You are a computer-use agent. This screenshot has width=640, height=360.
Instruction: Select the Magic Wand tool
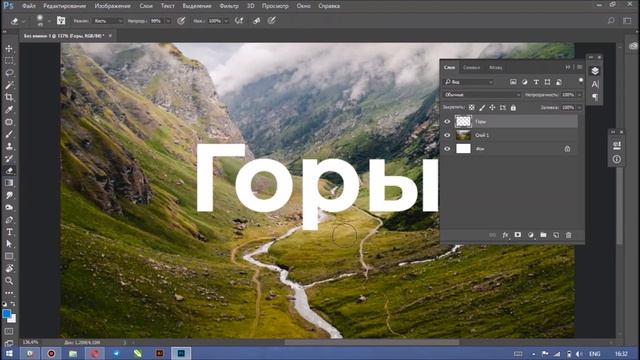tap(9, 85)
